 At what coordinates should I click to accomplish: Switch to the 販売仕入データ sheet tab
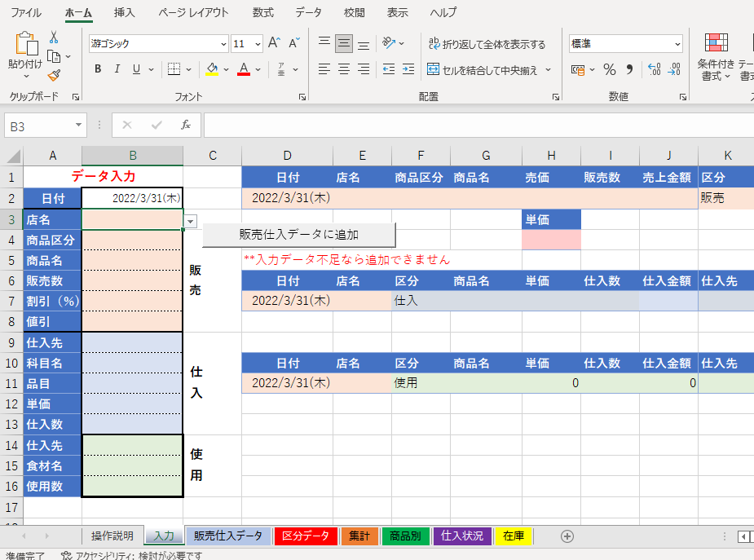[228, 536]
